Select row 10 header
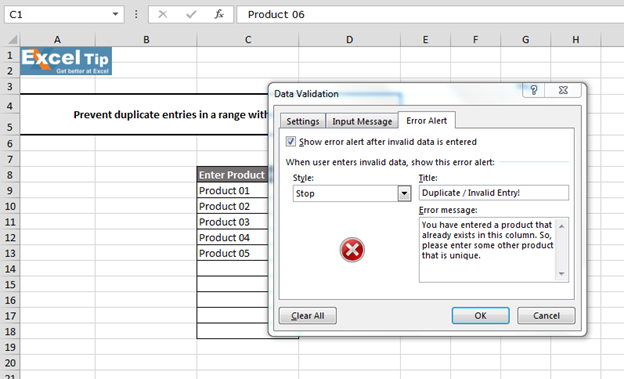This screenshot has width=624, height=379. [x=10, y=206]
